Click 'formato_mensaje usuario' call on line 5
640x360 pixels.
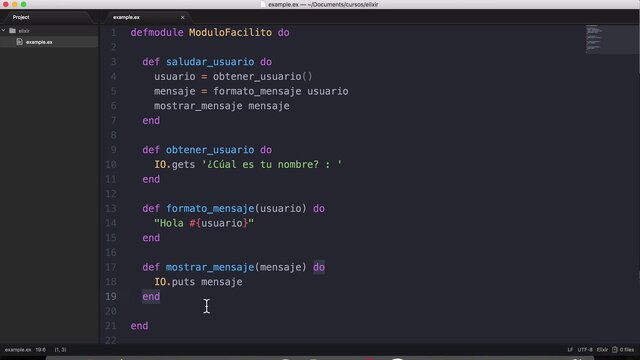pyautogui.click(x=281, y=91)
